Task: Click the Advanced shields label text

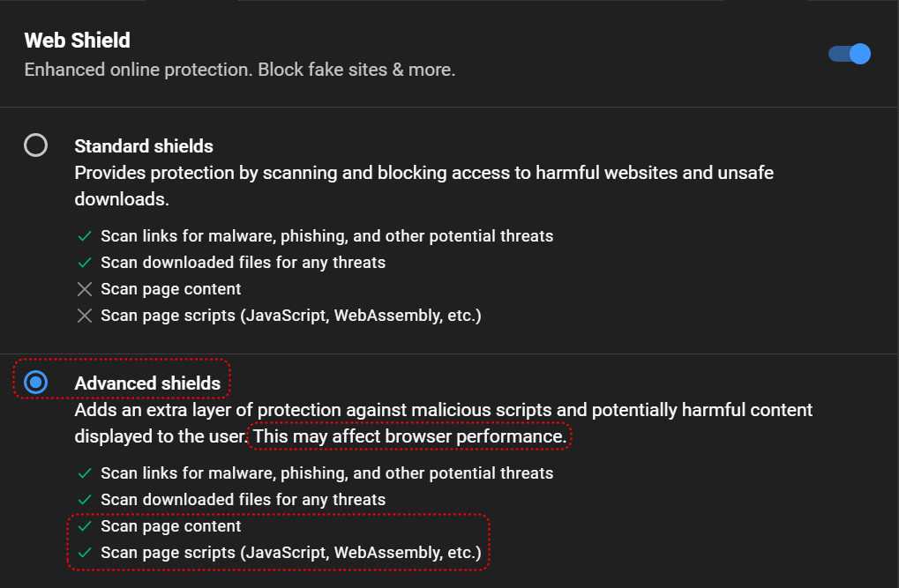Action: click(147, 383)
